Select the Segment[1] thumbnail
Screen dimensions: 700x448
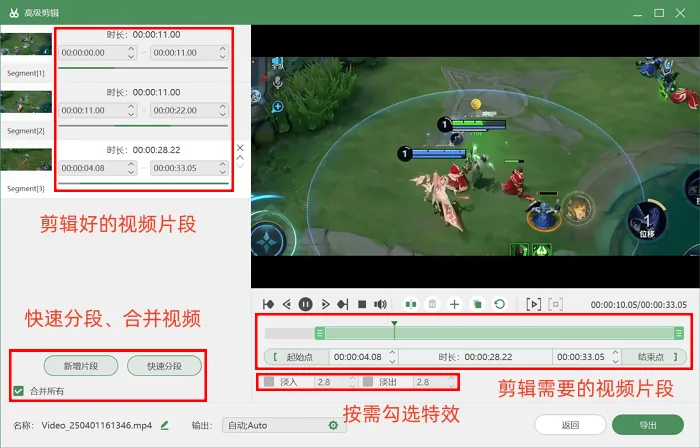coord(26,44)
